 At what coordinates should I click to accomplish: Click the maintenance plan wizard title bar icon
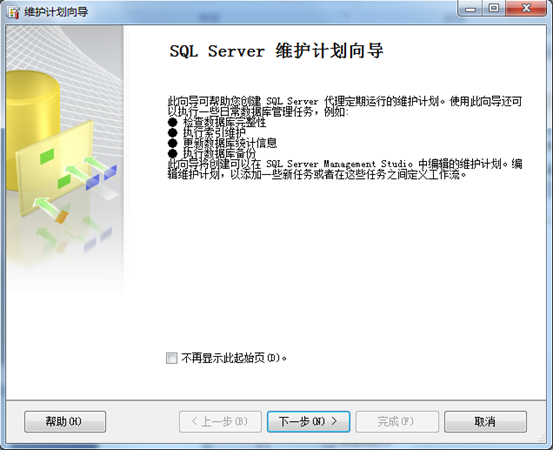pyautogui.click(x=13, y=12)
